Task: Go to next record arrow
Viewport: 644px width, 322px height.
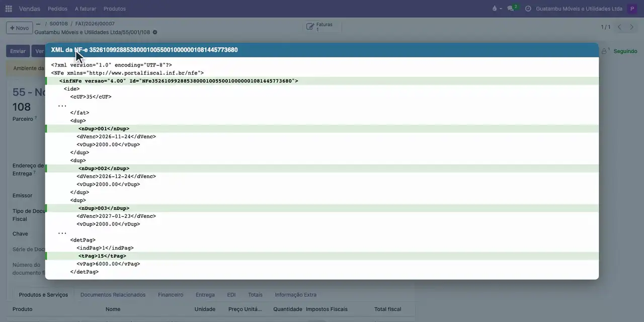Action: coord(632,27)
